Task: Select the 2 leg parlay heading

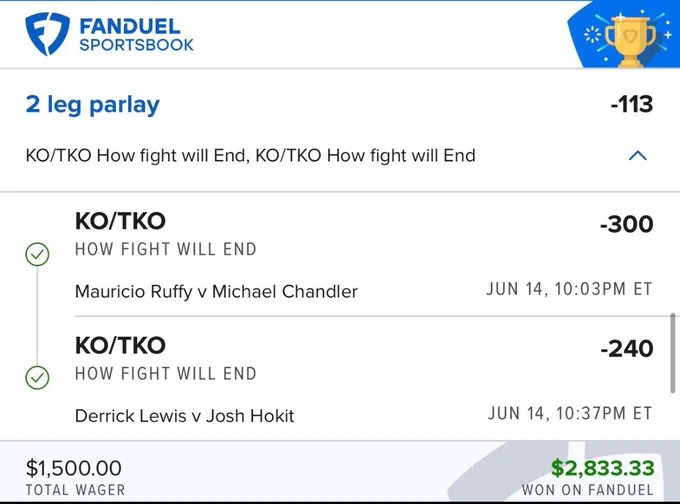Action: click(93, 105)
